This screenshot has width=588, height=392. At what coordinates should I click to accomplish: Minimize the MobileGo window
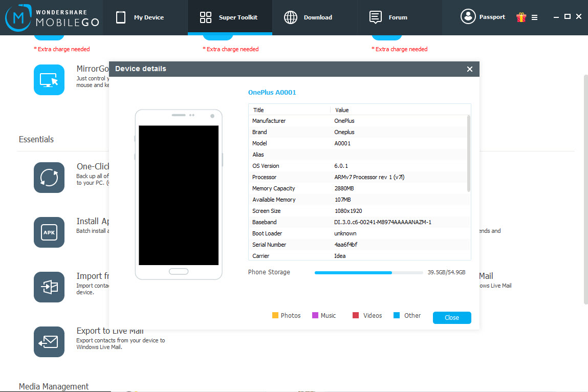coord(556,17)
